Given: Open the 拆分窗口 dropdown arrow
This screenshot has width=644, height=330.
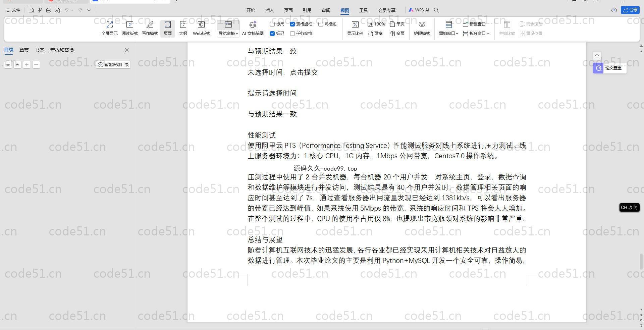Looking at the screenshot, I should coord(488,34).
